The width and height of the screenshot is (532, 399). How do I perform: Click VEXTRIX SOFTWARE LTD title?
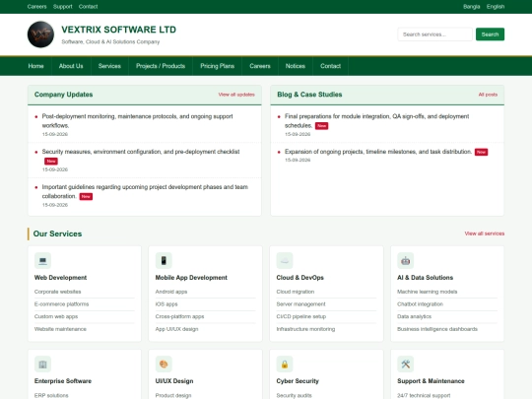(x=119, y=30)
